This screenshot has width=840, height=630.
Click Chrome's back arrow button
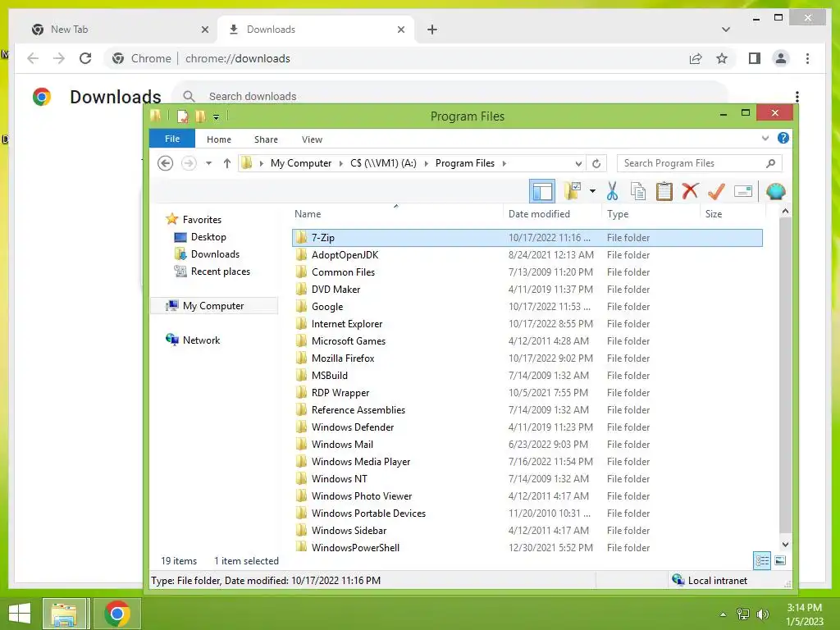tap(33, 58)
